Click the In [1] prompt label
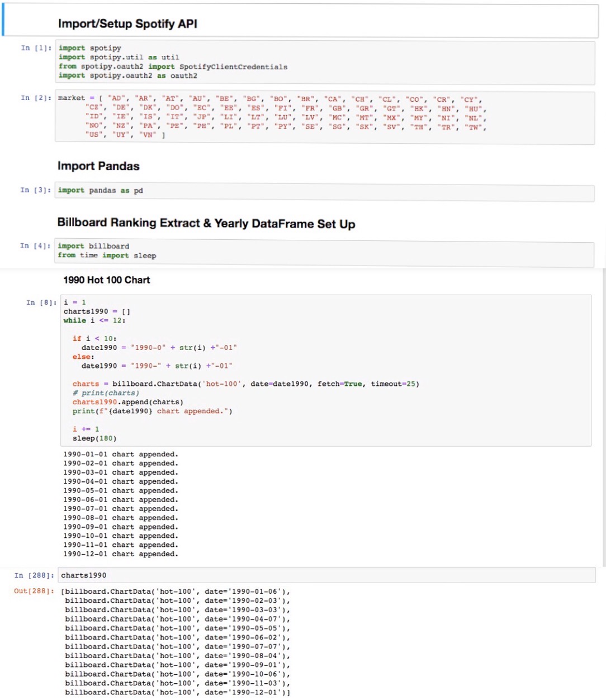Image resolution: width=606 pixels, height=700 pixels. point(36,48)
